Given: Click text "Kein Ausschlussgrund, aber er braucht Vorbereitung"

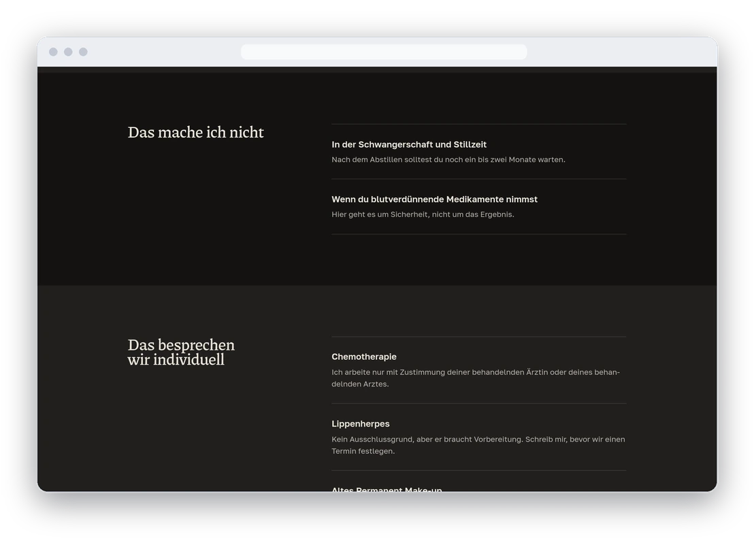Looking at the screenshot, I should (427, 440).
